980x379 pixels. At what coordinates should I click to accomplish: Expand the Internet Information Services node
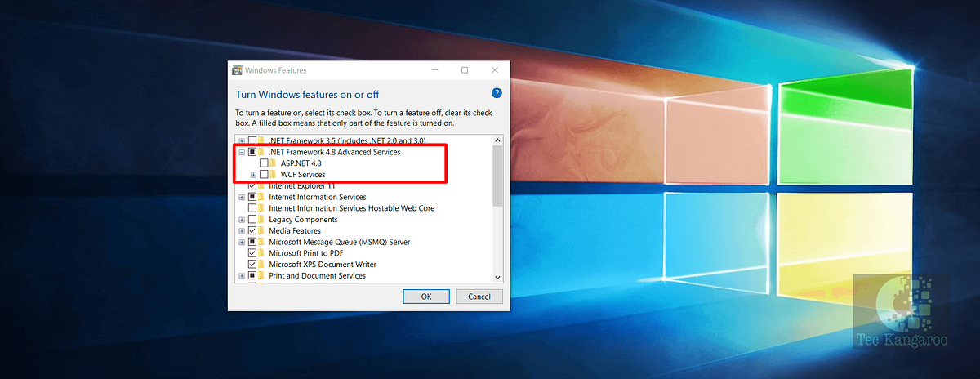[x=242, y=197]
